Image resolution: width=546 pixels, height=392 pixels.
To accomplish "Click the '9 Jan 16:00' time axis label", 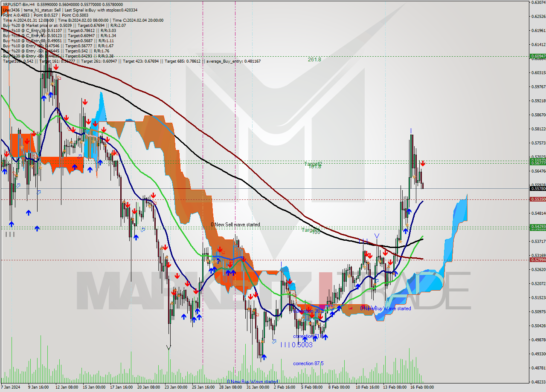I will click(38, 388).
